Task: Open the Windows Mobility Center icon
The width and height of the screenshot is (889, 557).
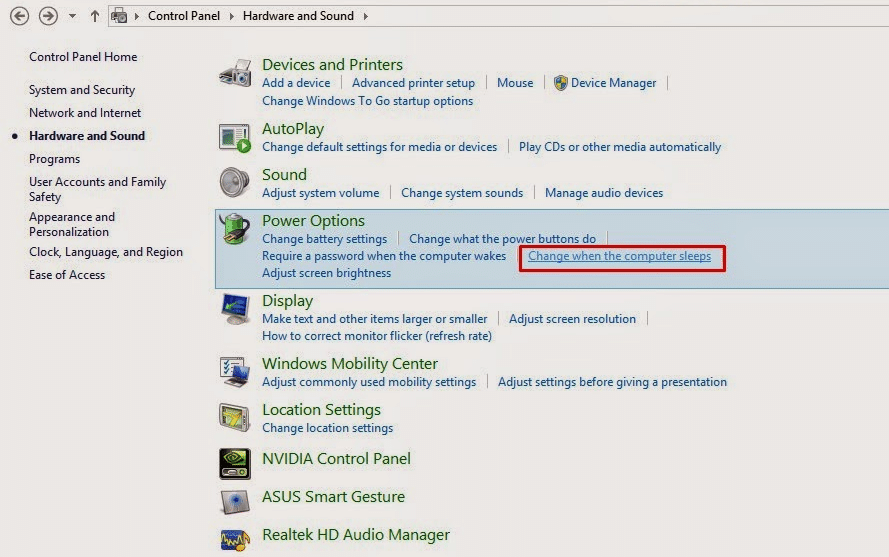Action: (x=235, y=372)
